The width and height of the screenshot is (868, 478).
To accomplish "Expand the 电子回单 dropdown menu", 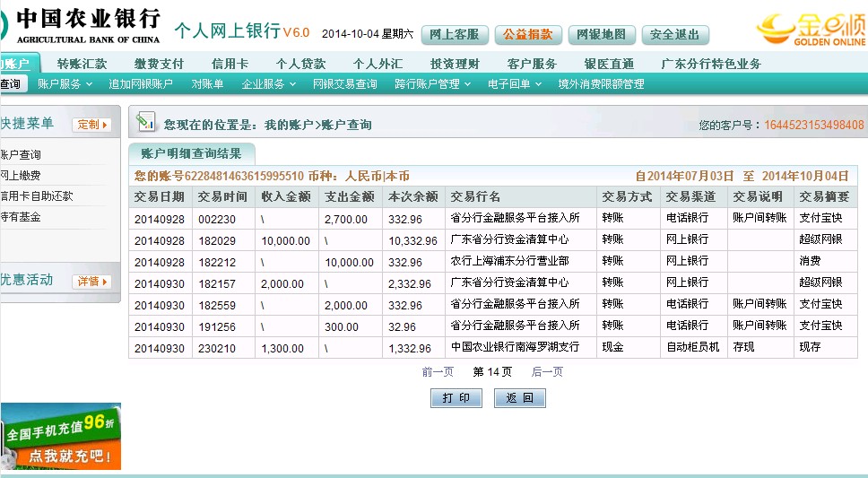I will [x=515, y=84].
